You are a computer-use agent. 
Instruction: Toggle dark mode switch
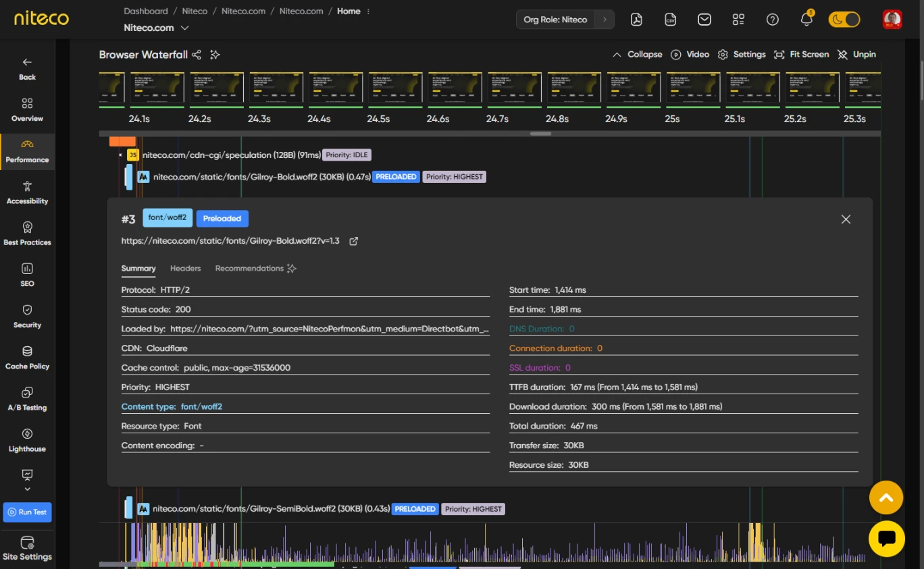point(844,20)
